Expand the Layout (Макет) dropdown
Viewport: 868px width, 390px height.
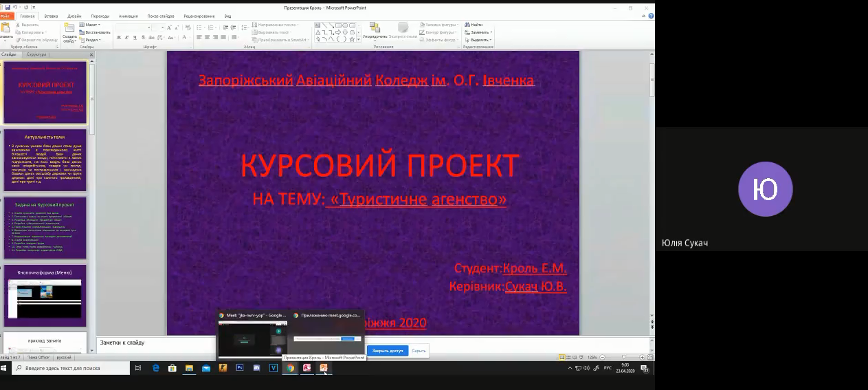91,25
